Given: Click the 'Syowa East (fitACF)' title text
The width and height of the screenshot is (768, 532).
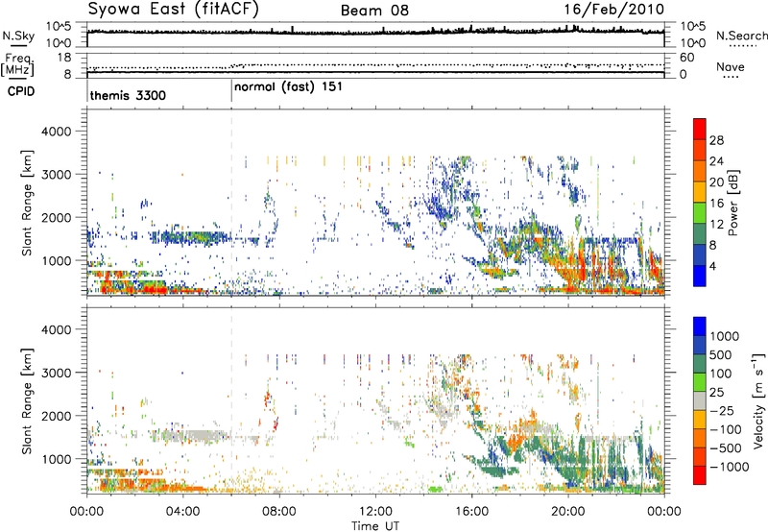Looking at the screenshot, I should click(174, 10).
